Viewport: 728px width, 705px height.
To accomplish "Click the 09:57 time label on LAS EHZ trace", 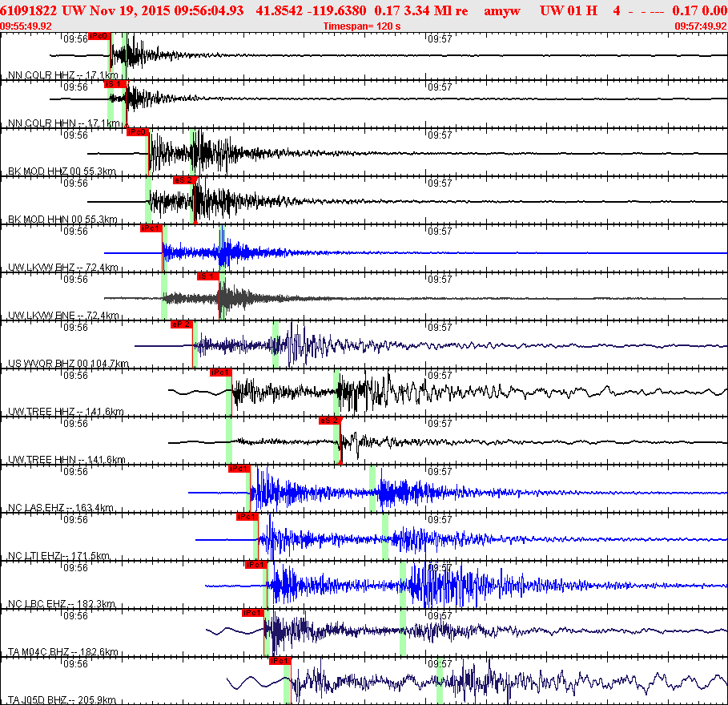I will (x=440, y=471).
